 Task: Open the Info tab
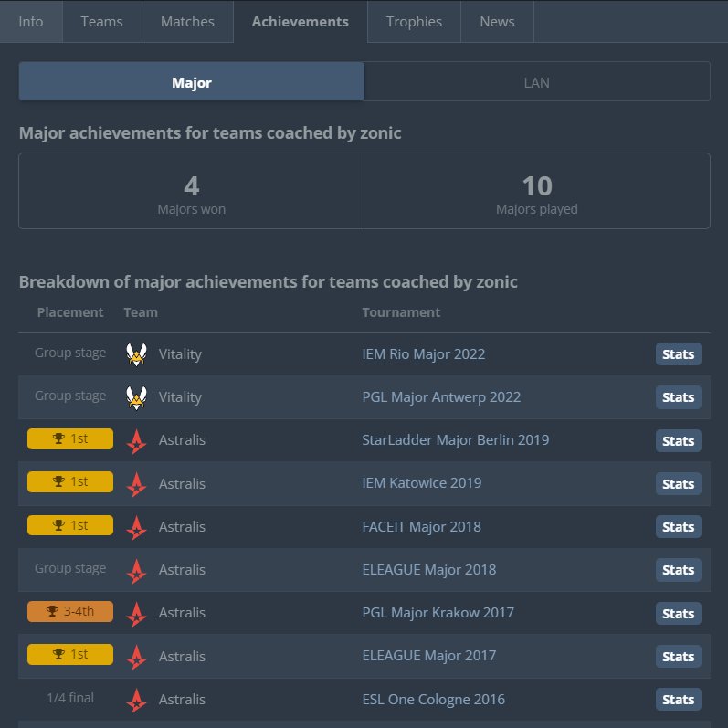31,21
